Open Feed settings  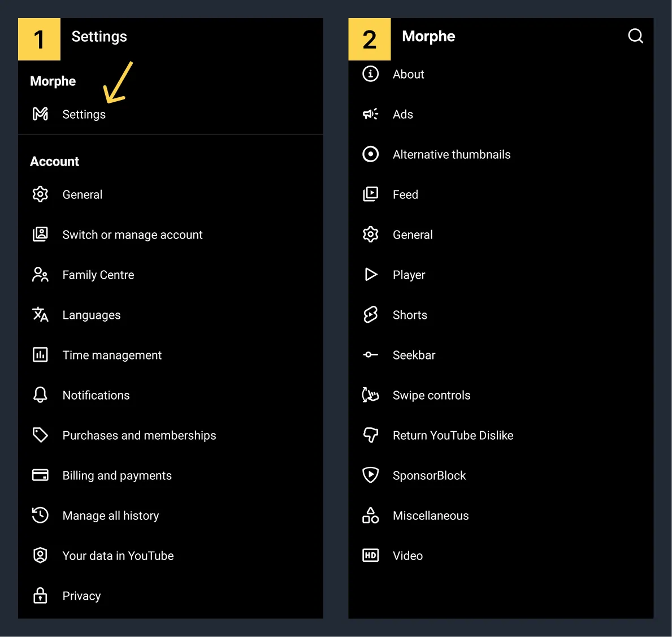click(501, 194)
